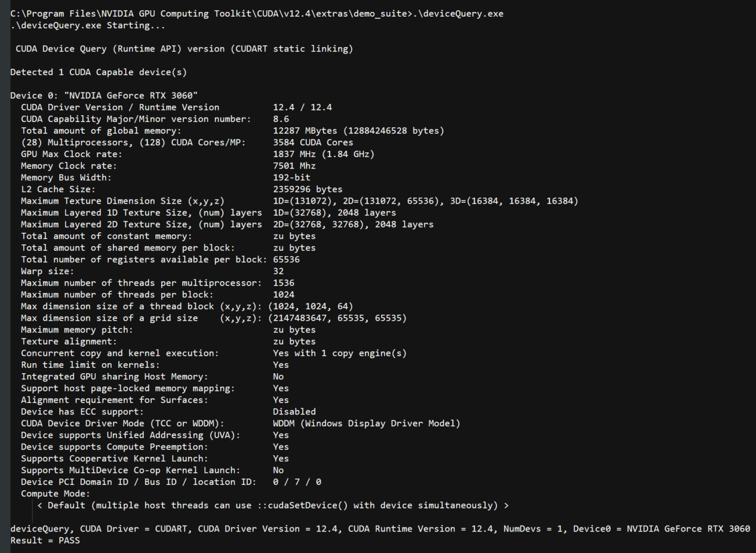Click the 'Yes with 1 copy engine(s)' text
This screenshot has height=553, width=756.
(x=340, y=353)
